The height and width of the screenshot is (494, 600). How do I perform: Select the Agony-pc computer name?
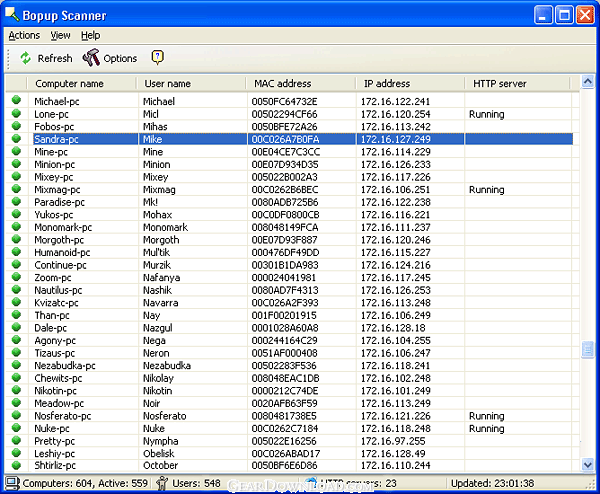(55, 341)
